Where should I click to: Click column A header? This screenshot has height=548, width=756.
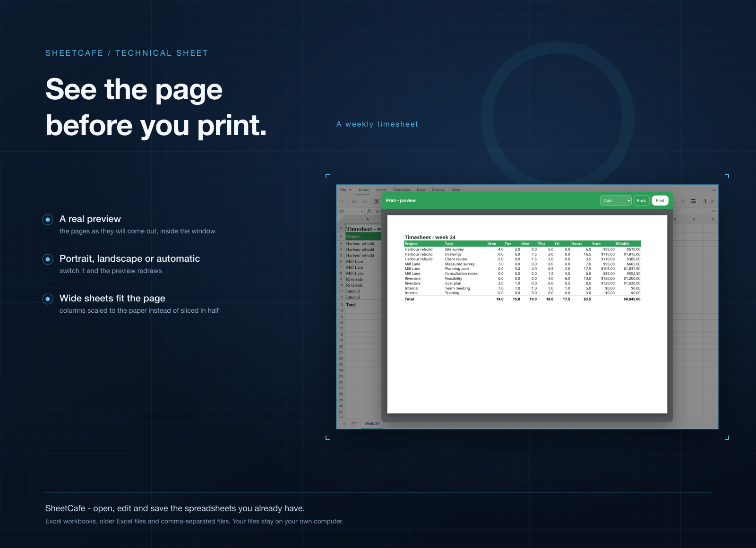pos(368,219)
